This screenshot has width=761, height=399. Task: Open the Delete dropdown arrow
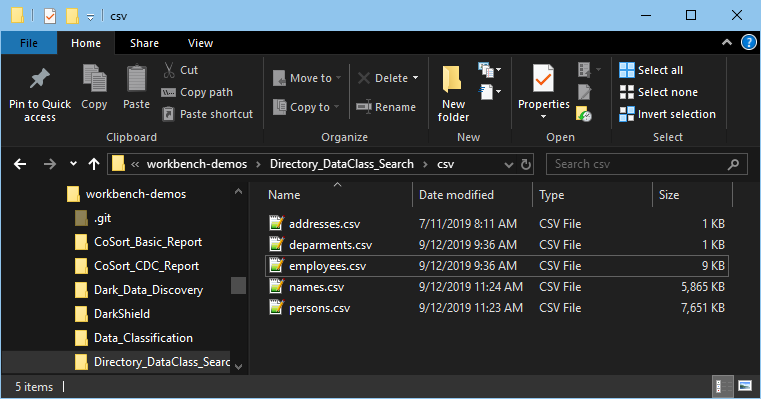[415, 78]
